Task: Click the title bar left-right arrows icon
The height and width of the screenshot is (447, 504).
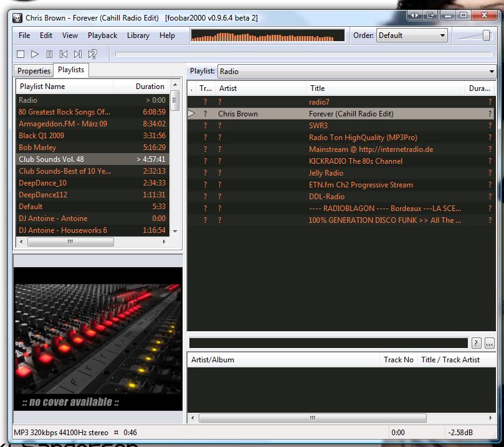Action: point(415,15)
